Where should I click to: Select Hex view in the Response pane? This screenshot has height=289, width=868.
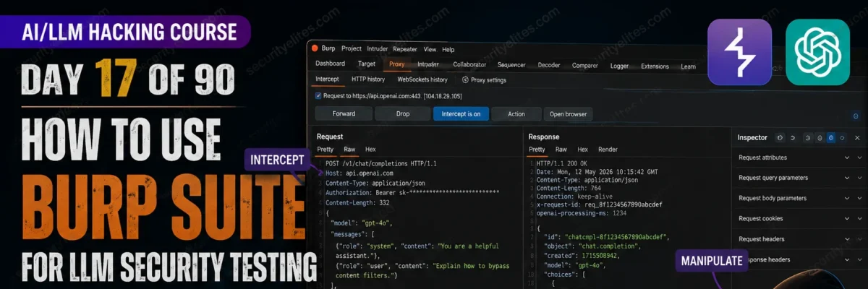[582, 150]
